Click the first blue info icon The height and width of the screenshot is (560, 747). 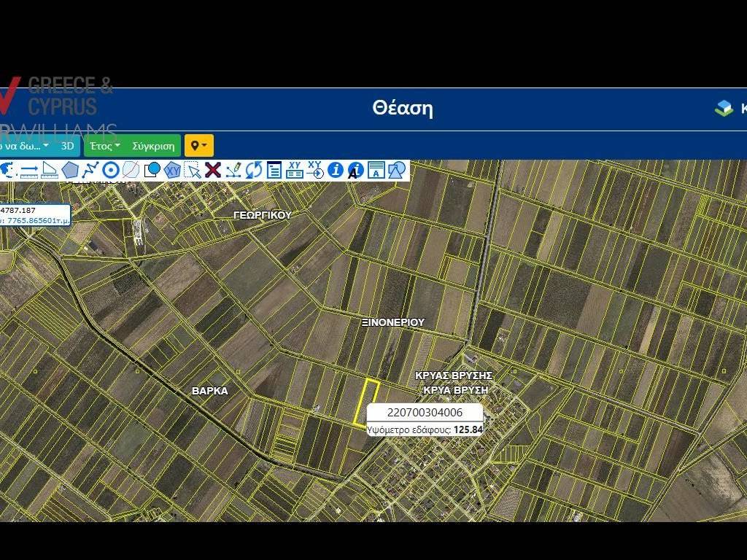click(x=336, y=170)
